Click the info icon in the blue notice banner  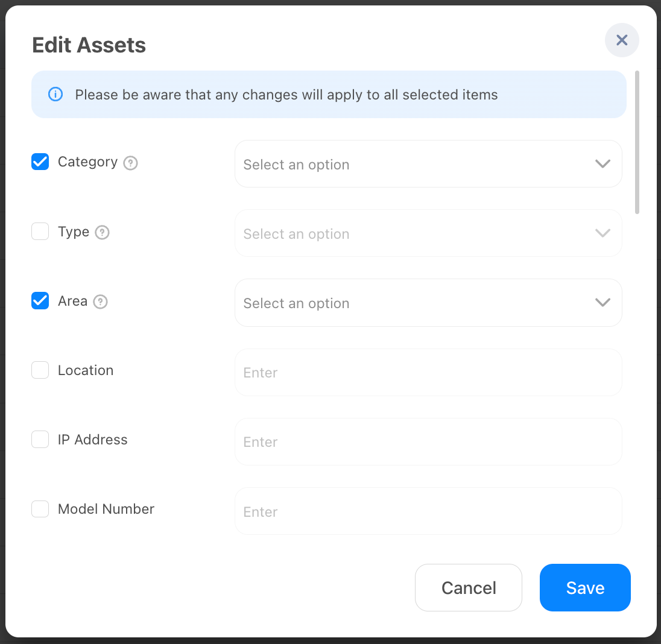click(x=55, y=95)
